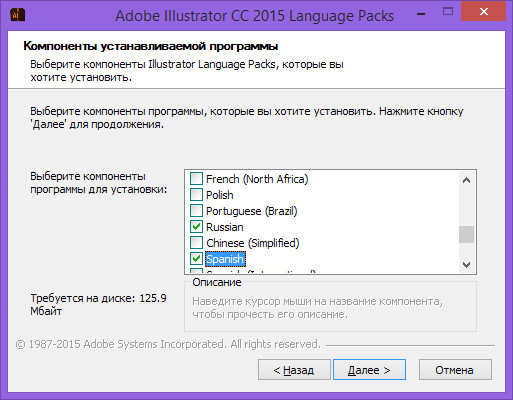Click the scroll down arrow of language list

(466, 265)
